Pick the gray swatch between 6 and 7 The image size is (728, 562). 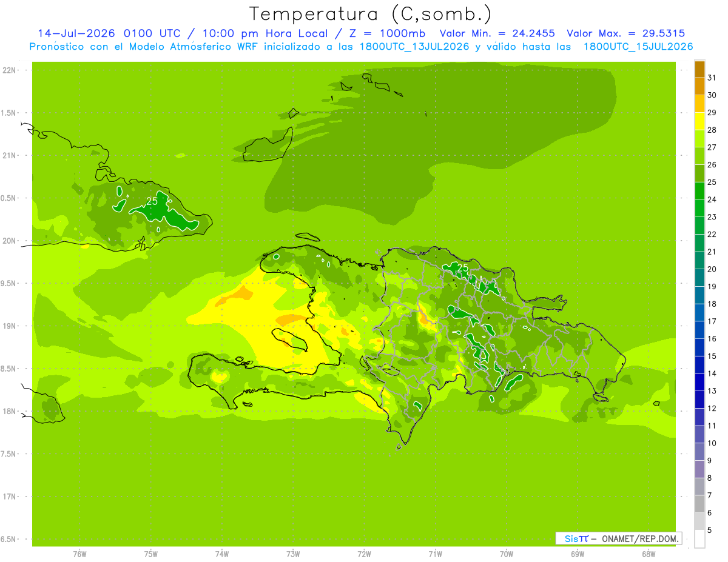699,504
